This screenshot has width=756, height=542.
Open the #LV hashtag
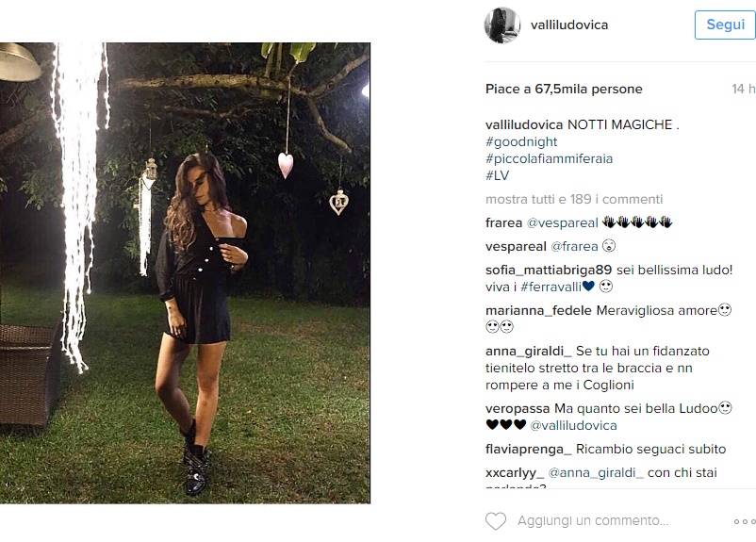(x=497, y=175)
